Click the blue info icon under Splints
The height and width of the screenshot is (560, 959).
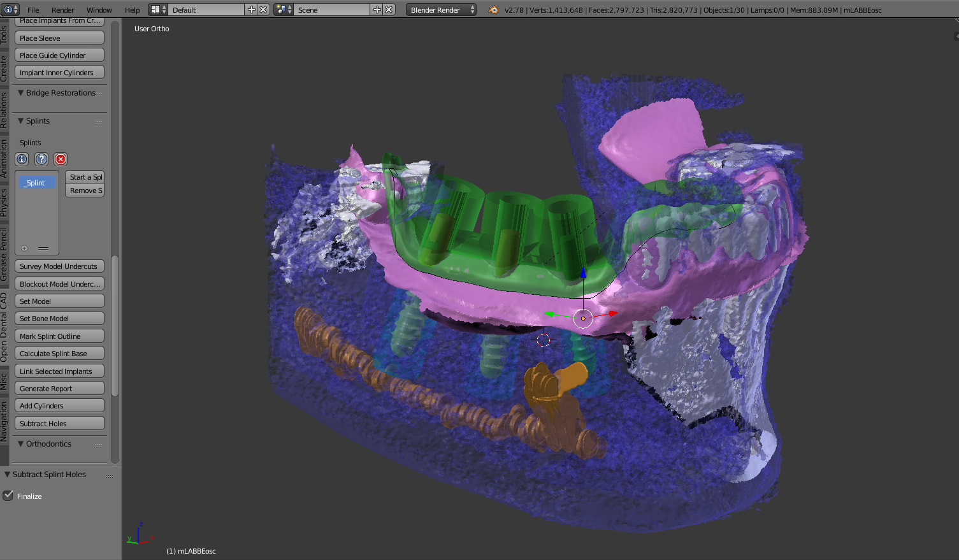[x=22, y=159]
